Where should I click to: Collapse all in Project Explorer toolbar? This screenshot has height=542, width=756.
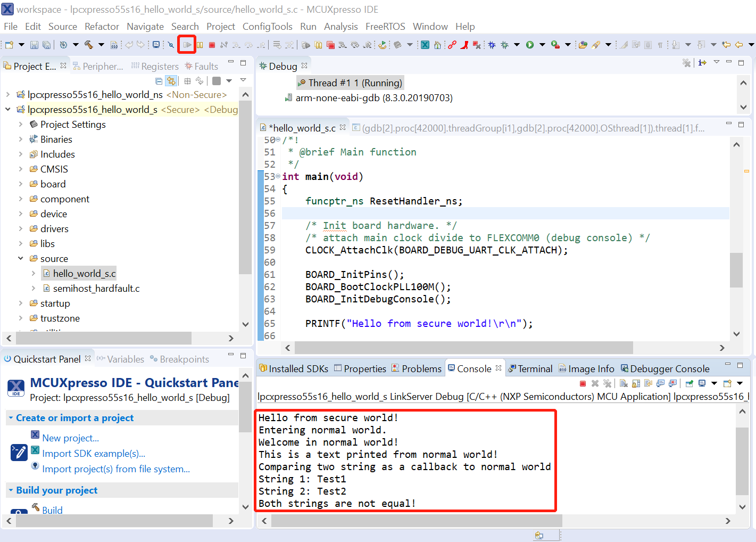click(159, 81)
